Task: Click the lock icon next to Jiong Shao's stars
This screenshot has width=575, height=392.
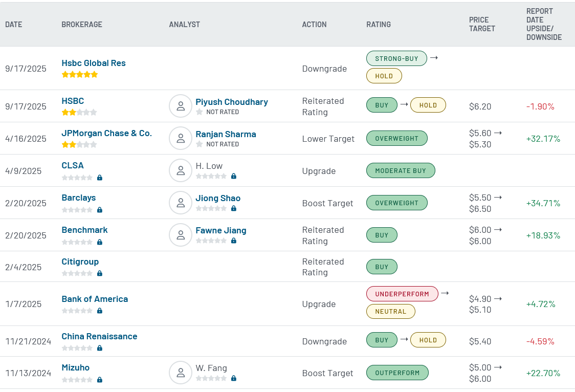Action: coord(234,208)
